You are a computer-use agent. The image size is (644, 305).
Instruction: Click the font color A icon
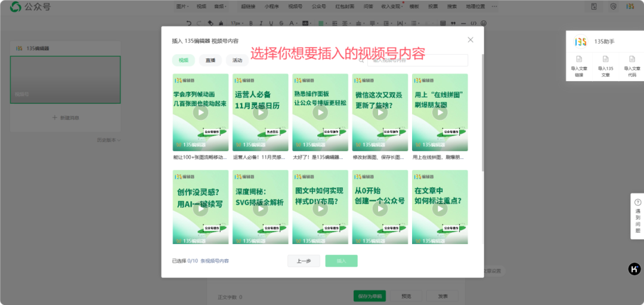(x=291, y=23)
